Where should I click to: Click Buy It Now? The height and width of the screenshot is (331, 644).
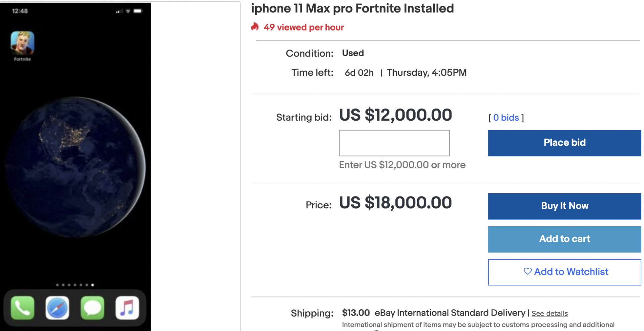pyautogui.click(x=564, y=206)
